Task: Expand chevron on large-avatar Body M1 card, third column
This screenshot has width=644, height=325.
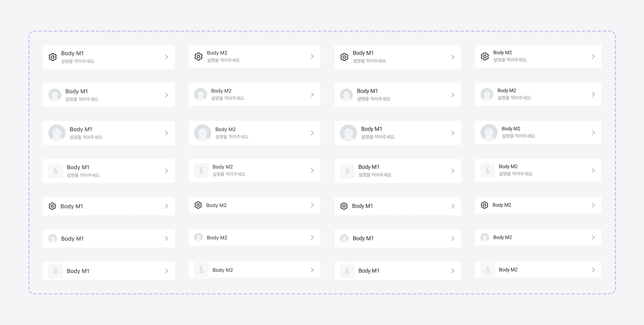Action: tap(453, 133)
